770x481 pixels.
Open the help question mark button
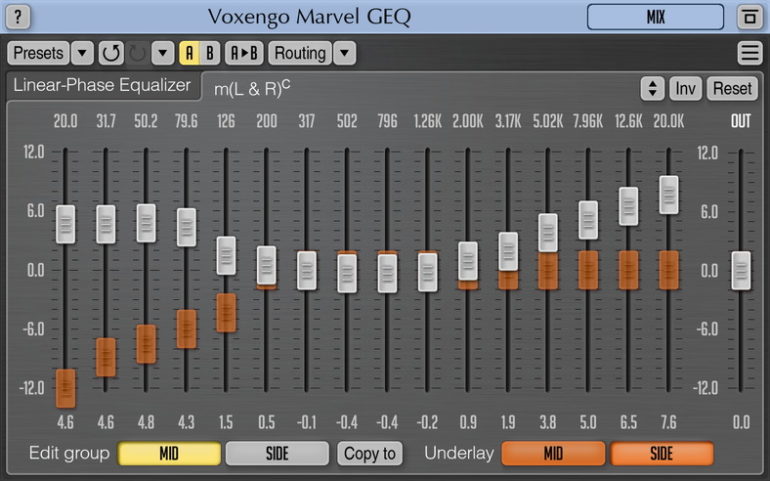click(x=19, y=17)
